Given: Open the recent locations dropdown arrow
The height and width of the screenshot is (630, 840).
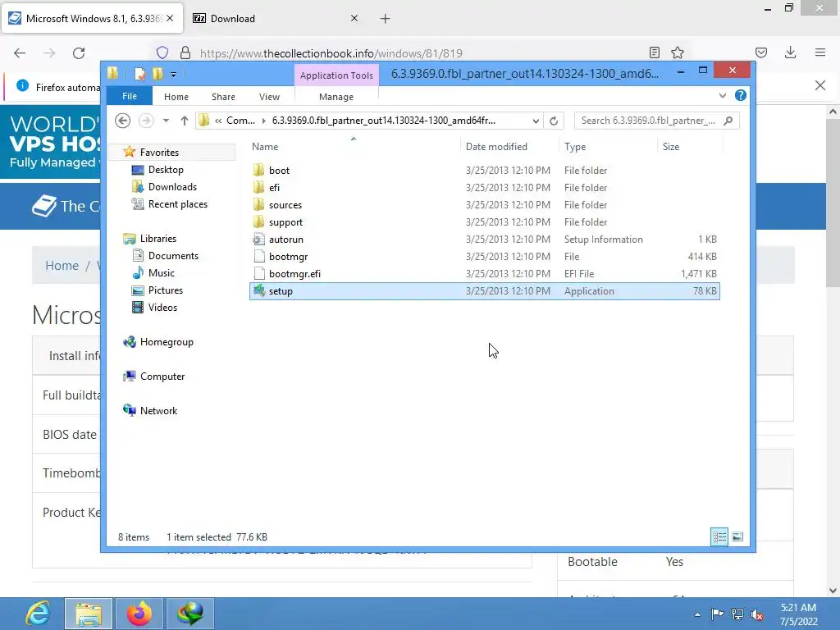Looking at the screenshot, I should [166, 121].
